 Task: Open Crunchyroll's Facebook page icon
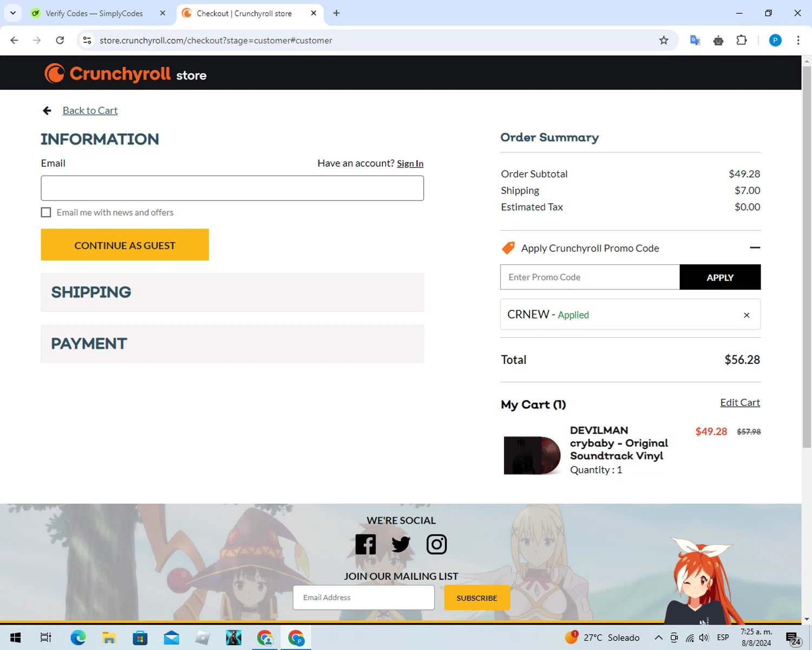[365, 544]
